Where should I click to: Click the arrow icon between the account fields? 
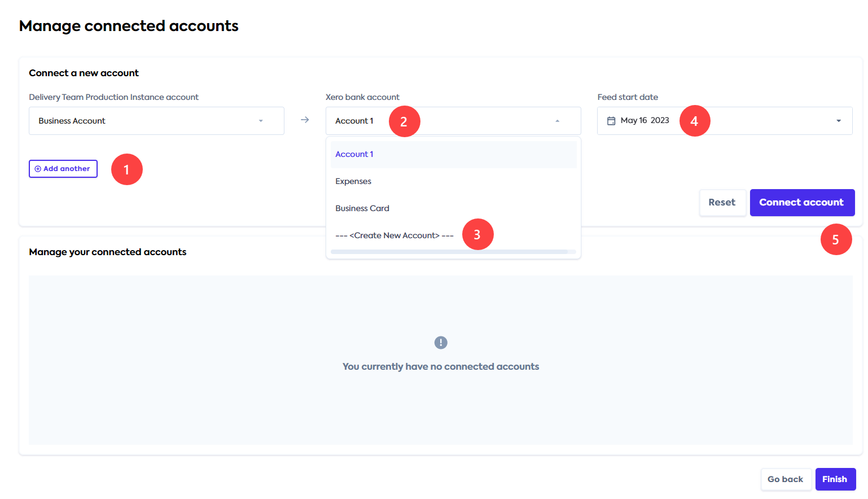pyautogui.click(x=305, y=120)
